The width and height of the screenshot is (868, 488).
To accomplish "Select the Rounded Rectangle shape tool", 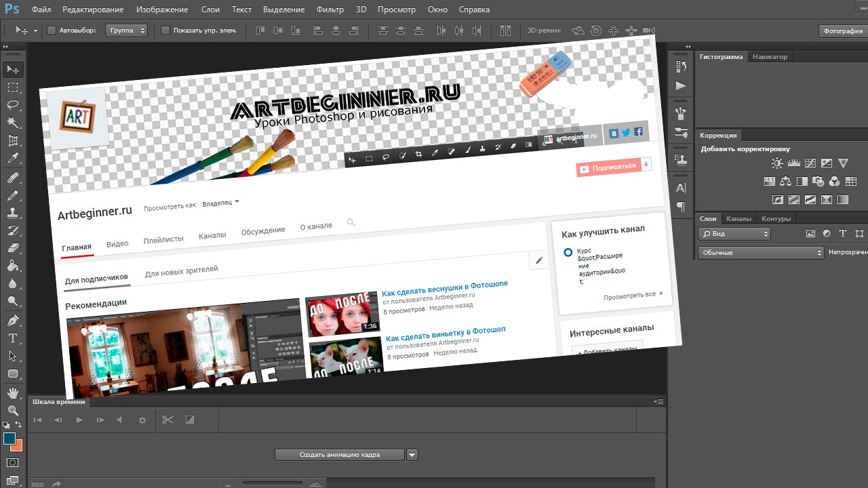I will click(13, 373).
